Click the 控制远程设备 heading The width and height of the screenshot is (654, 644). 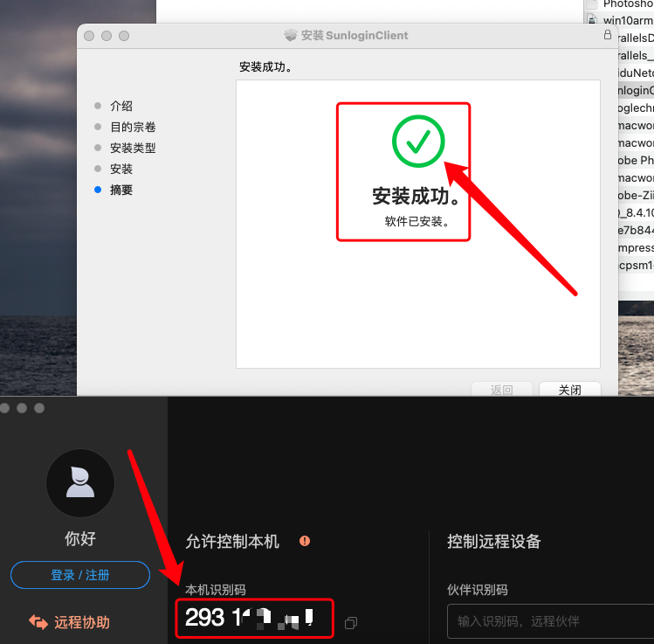[x=494, y=542]
